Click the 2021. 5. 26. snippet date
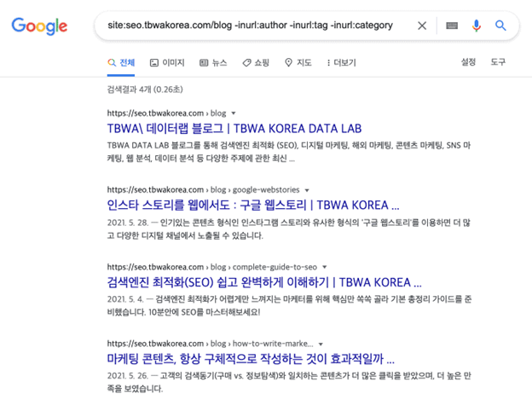Screen dimensions: 532x411 128,376
